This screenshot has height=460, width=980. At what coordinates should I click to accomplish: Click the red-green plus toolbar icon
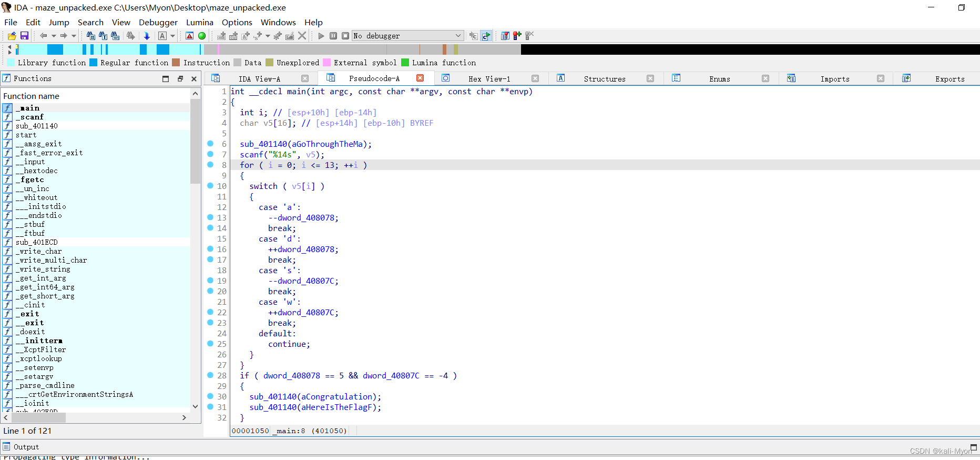click(x=517, y=36)
